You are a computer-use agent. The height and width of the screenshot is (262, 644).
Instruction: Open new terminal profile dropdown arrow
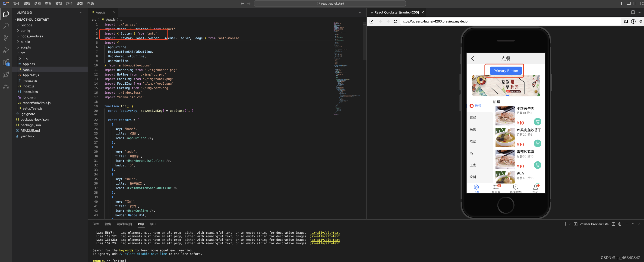pyautogui.click(x=570, y=224)
